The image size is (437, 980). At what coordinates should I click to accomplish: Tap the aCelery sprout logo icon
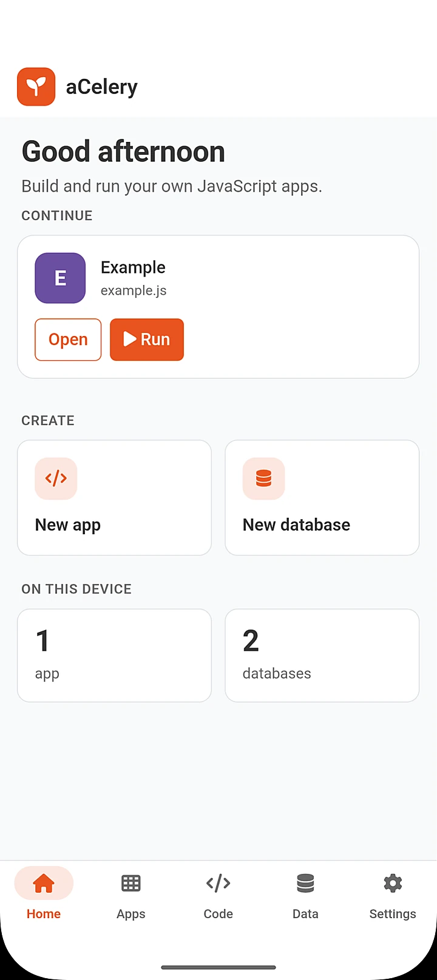pyautogui.click(x=36, y=87)
